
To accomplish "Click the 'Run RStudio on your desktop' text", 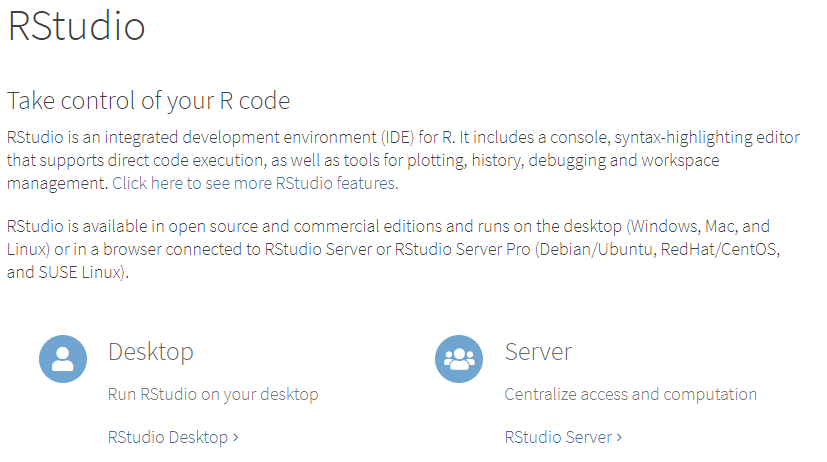I will (x=213, y=394).
